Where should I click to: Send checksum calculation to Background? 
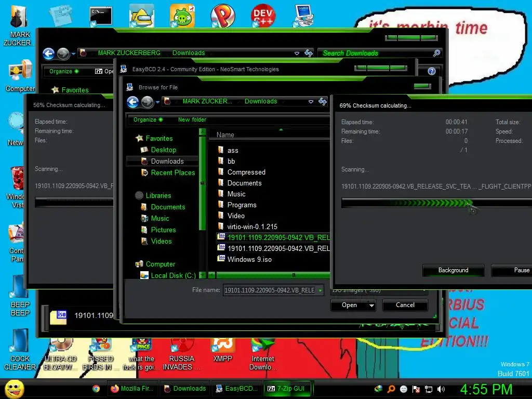pos(453,270)
